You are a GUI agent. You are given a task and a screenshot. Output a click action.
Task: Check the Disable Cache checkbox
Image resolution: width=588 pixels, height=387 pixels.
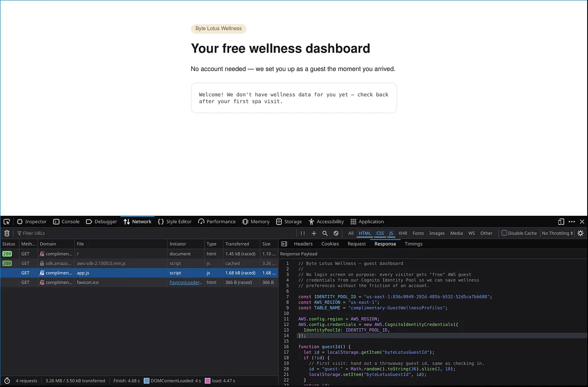coord(504,233)
